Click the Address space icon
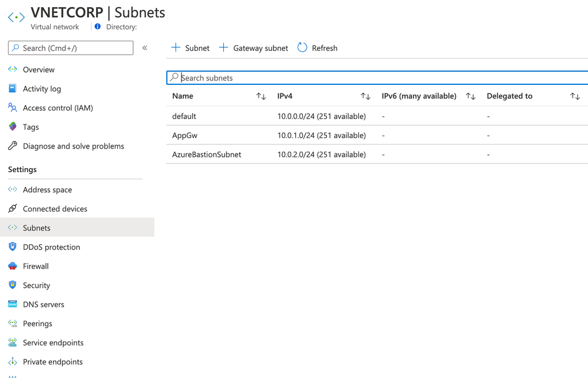 (x=12, y=189)
